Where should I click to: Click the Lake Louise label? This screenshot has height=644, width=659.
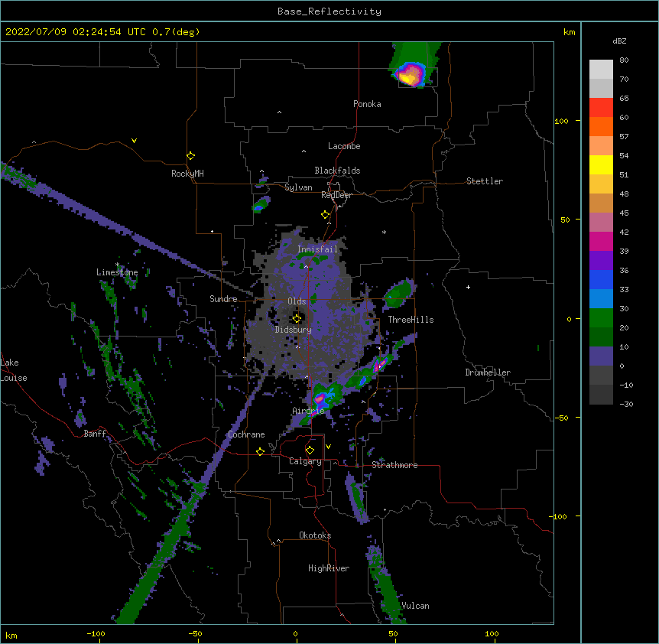(14, 370)
